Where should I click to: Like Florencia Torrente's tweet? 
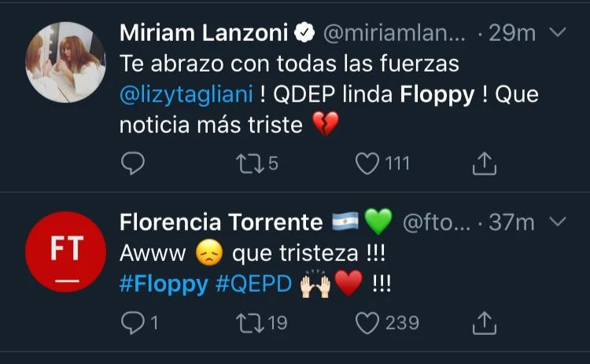point(367,322)
